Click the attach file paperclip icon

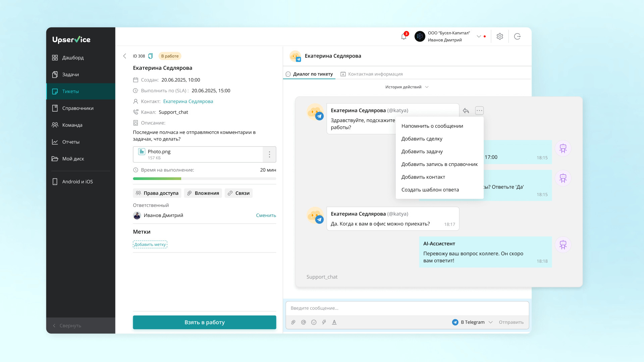pos(293,322)
